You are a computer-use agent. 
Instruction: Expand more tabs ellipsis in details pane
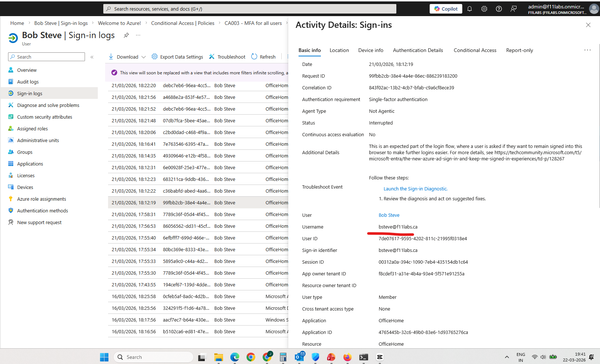coord(587,50)
